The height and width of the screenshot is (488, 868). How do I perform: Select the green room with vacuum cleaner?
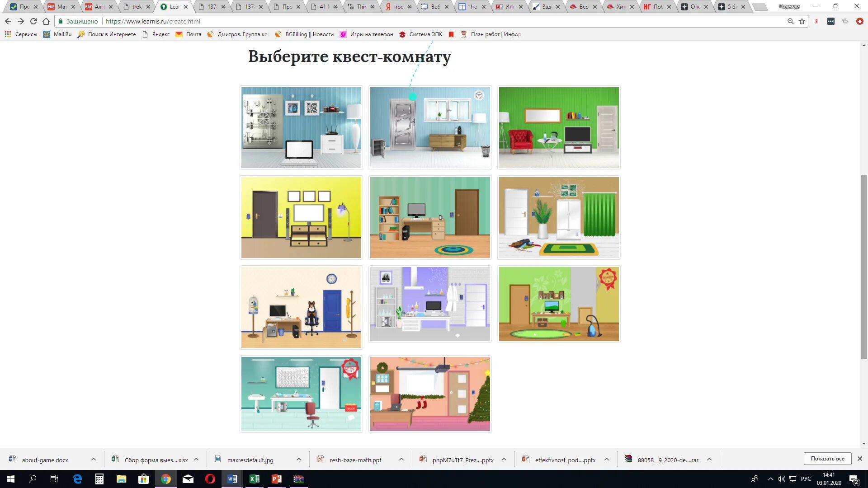[x=559, y=304]
